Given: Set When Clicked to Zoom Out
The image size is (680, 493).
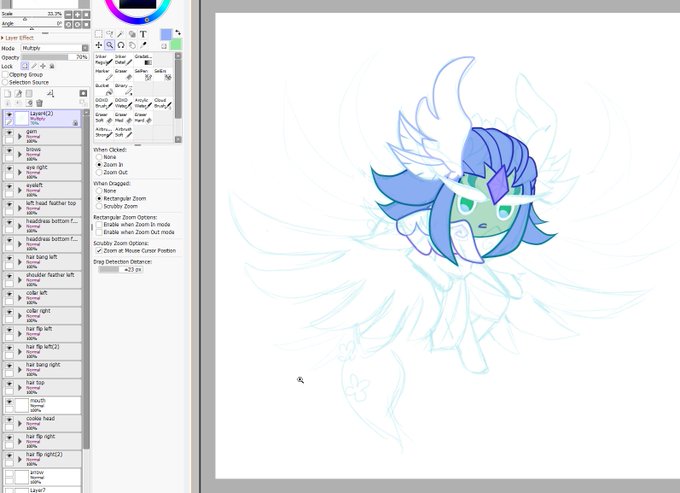Looking at the screenshot, I should point(99,172).
